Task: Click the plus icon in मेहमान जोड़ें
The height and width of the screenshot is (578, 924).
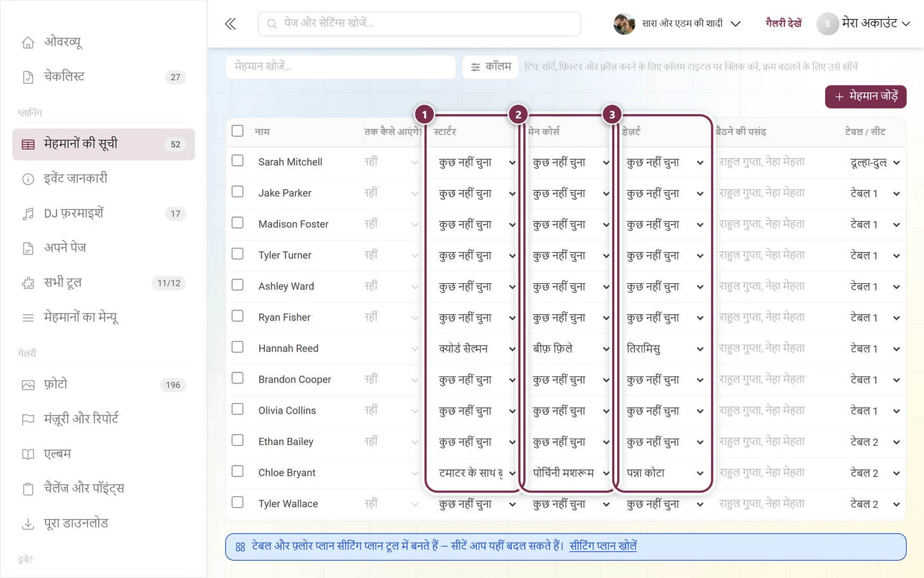Action: click(x=839, y=97)
